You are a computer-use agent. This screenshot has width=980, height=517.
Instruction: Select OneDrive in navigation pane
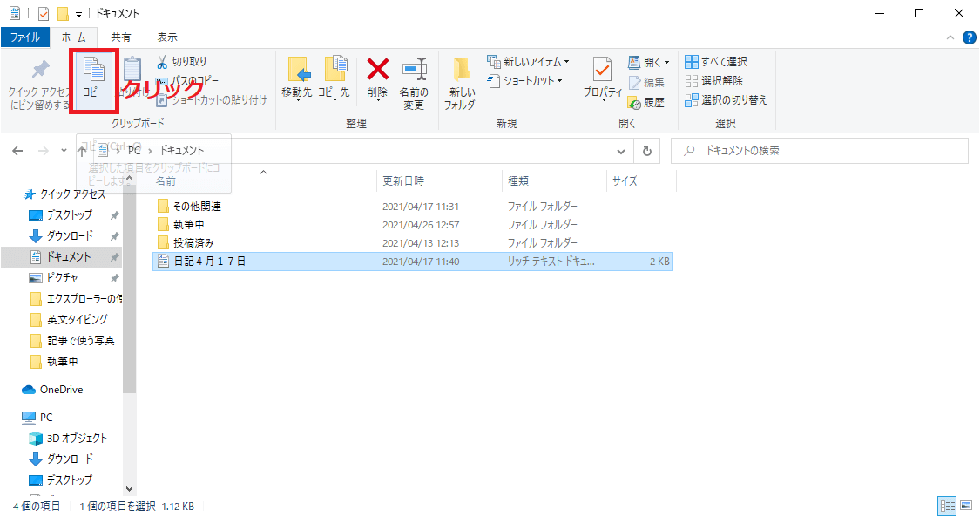click(x=52, y=390)
